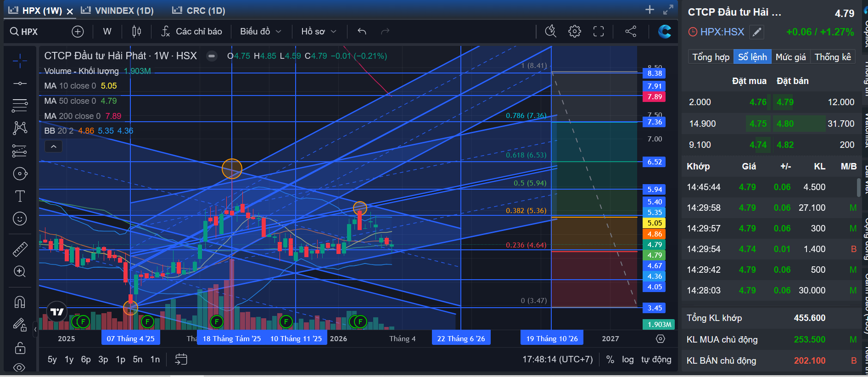Open the time axis settings gear

[x=661, y=339]
